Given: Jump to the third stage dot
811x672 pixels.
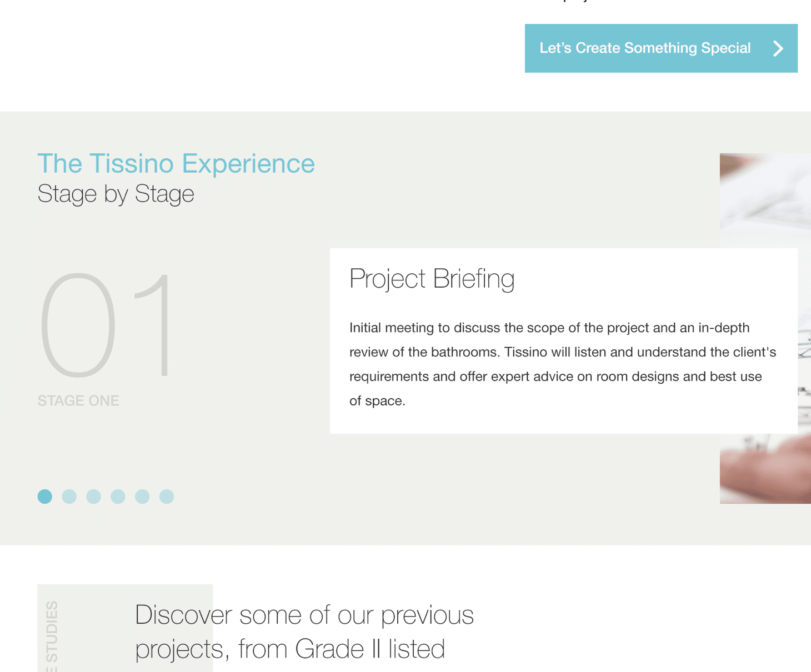Looking at the screenshot, I should point(93,497).
